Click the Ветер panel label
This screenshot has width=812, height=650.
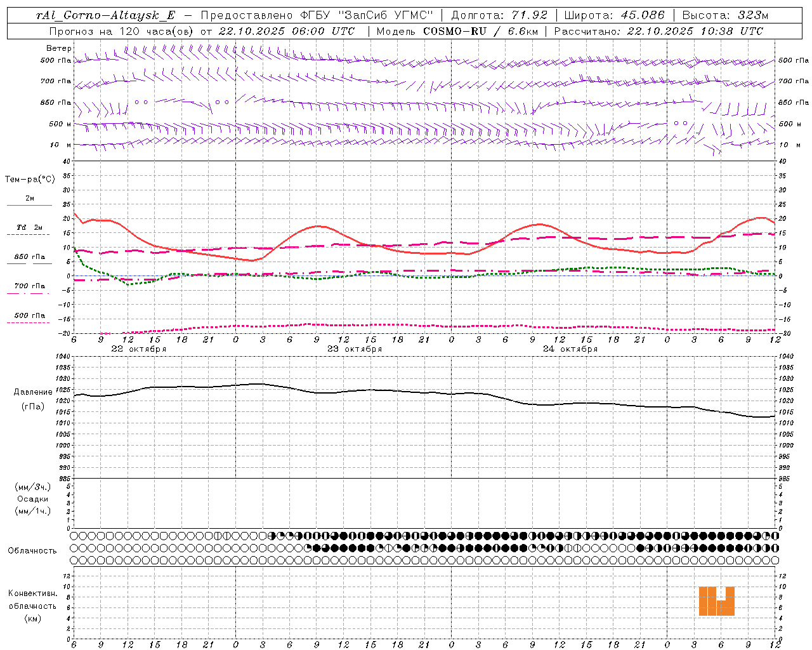(58, 48)
